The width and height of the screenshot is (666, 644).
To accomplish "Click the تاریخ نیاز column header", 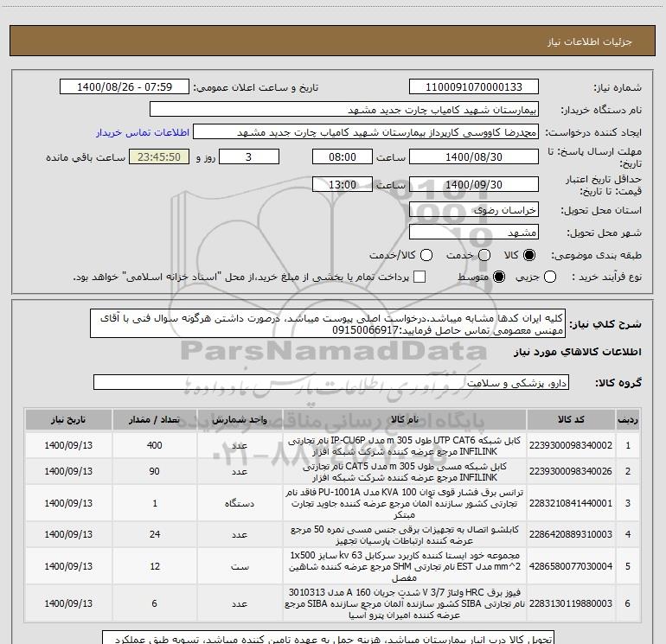I will 68,420.
